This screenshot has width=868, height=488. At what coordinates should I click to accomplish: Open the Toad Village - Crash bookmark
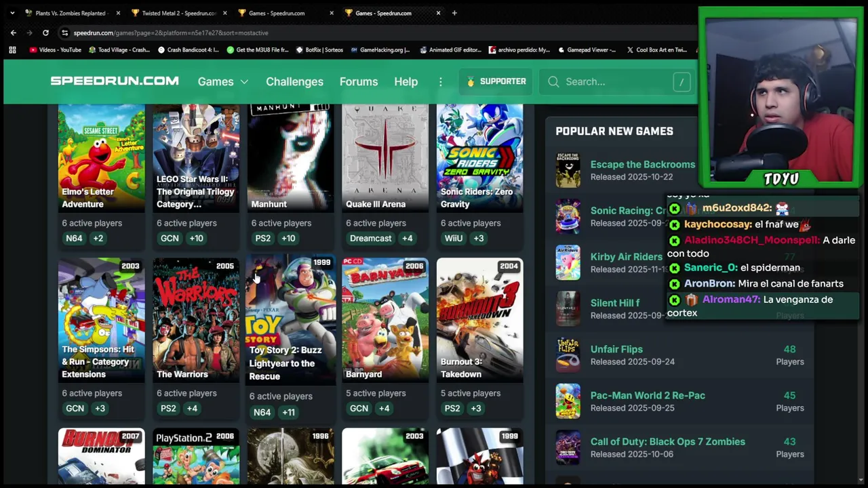click(x=119, y=49)
